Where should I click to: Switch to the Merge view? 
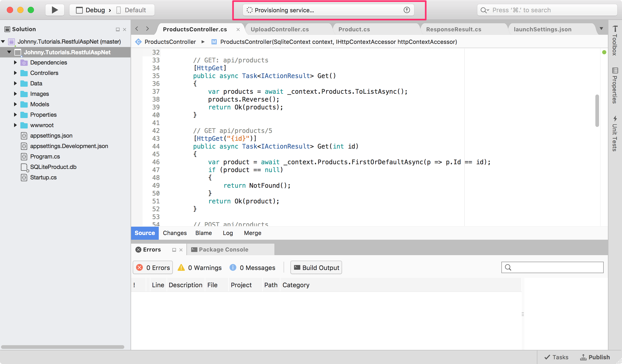(253, 233)
